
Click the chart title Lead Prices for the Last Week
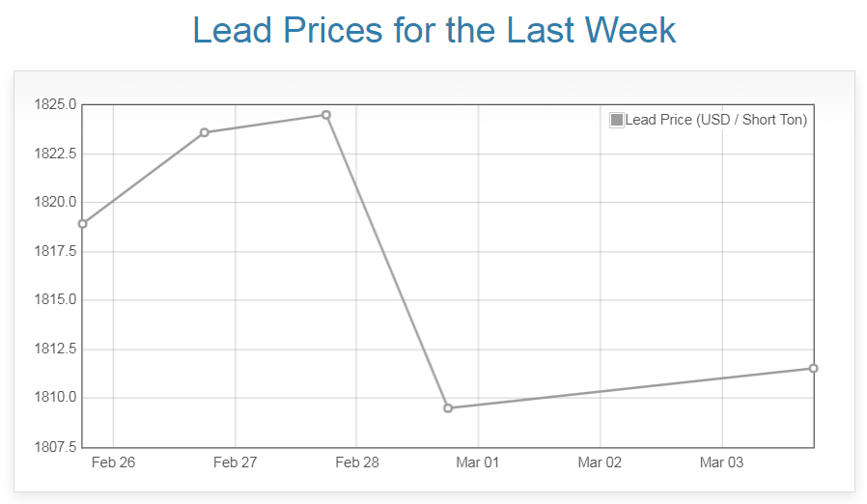coord(434,30)
